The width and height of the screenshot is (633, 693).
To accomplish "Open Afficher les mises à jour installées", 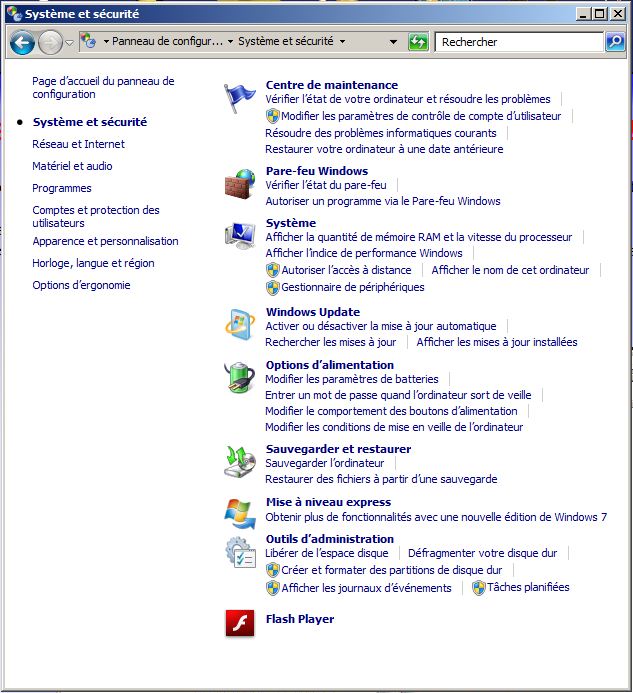I will pyautogui.click(x=497, y=342).
